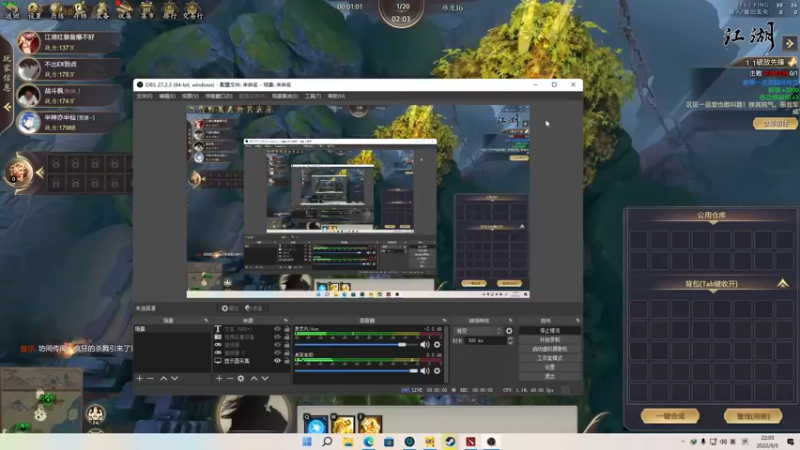The image size is (800, 450).
Task: Open the 文件(F) menu in OBS
Action: click(144, 96)
